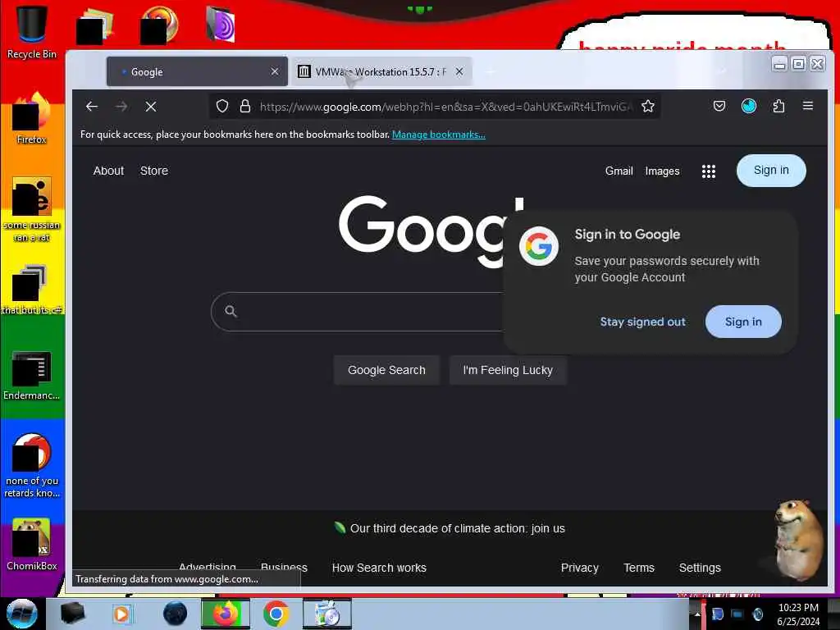Click the Firefox account avatar icon

coord(748,106)
